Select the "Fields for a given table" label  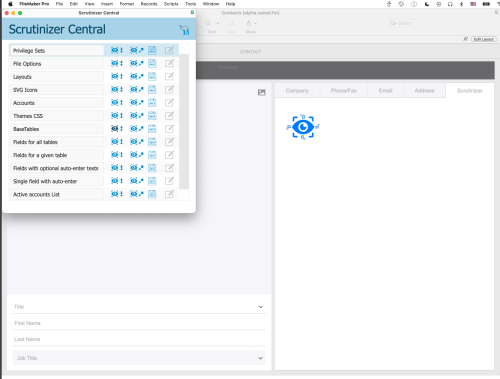(x=40, y=155)
